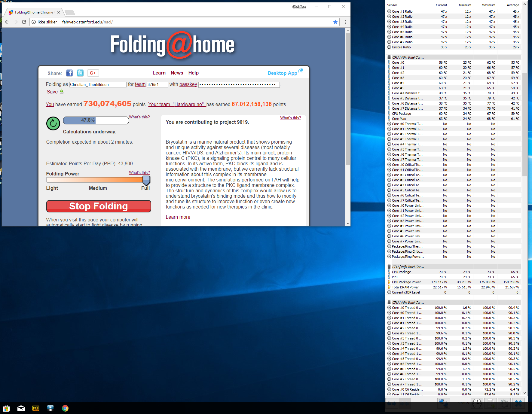Open the Help menu item
This screenshot has height=414, width=532.
click(x=194, y=73)
